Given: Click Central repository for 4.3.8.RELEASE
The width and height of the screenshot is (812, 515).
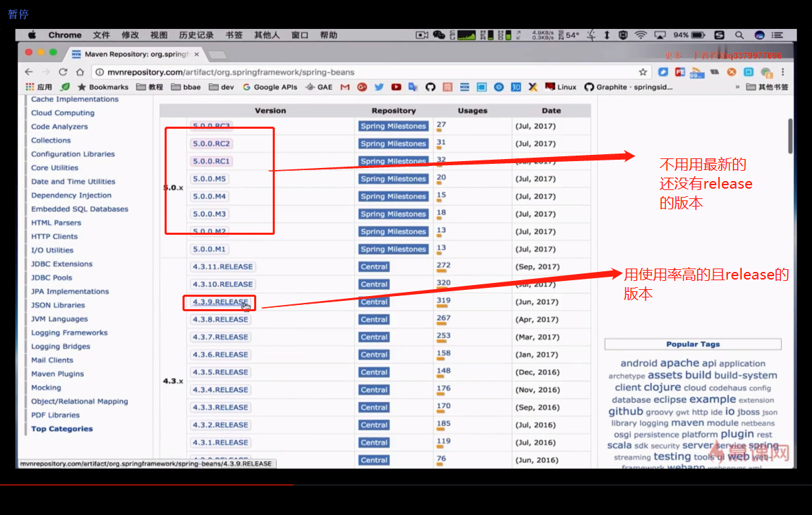Looking at the screenshot, I should click(x=374, y=319).
